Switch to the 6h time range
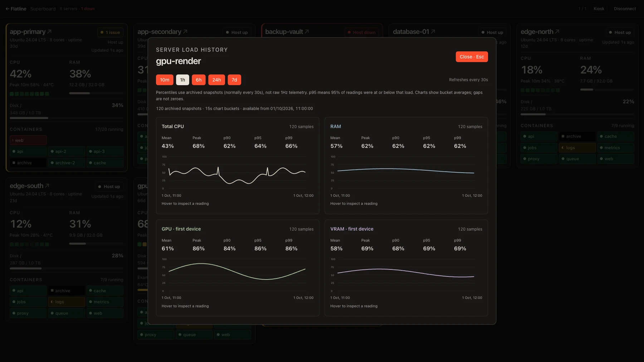The image size is (644, 362). 199,80
